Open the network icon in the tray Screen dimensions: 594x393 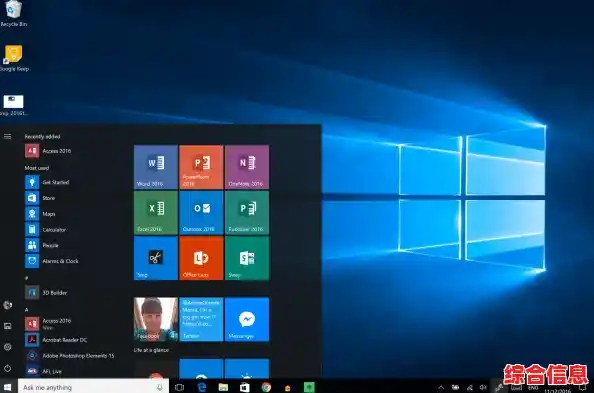(x=470, y=387)
